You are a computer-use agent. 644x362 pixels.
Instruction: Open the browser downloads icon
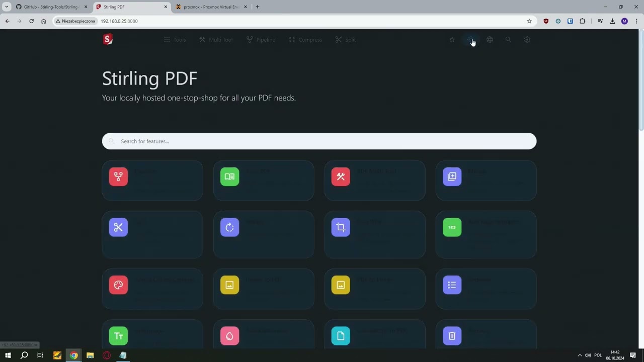pos(612,21)
